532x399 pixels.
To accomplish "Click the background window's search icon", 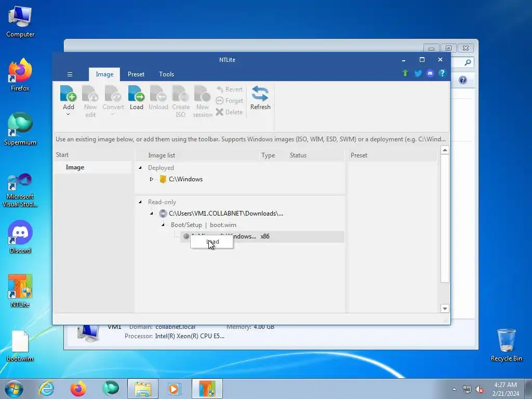I will point(468,62).
